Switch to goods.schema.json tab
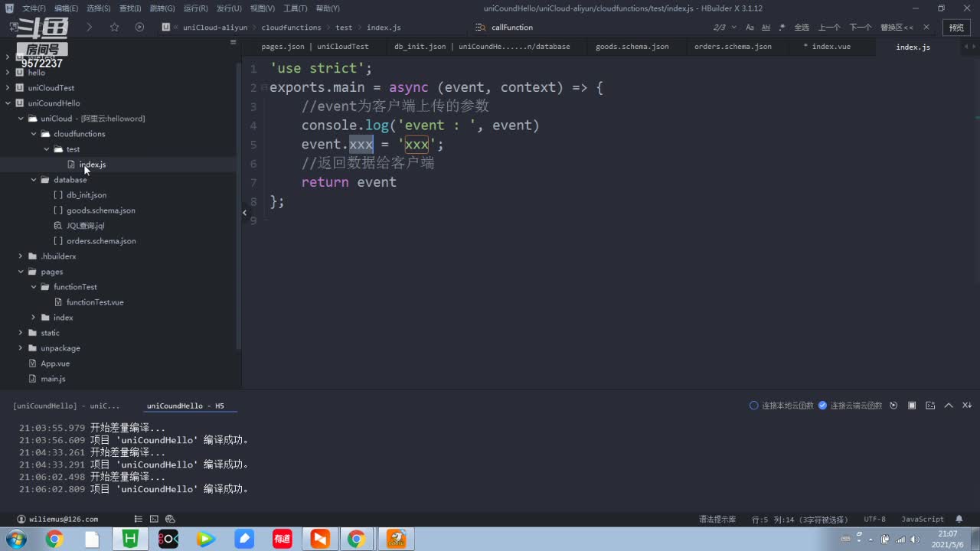This screenshot has height=551, width=980. pyautogui.click(x=632, y=47)
